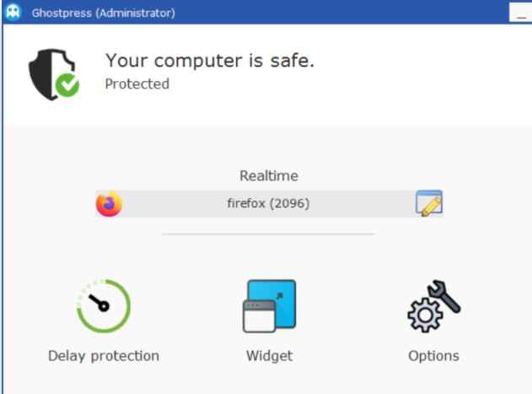Click the "Ghostpress (Administrator)" window title

(x=104, y=13)
